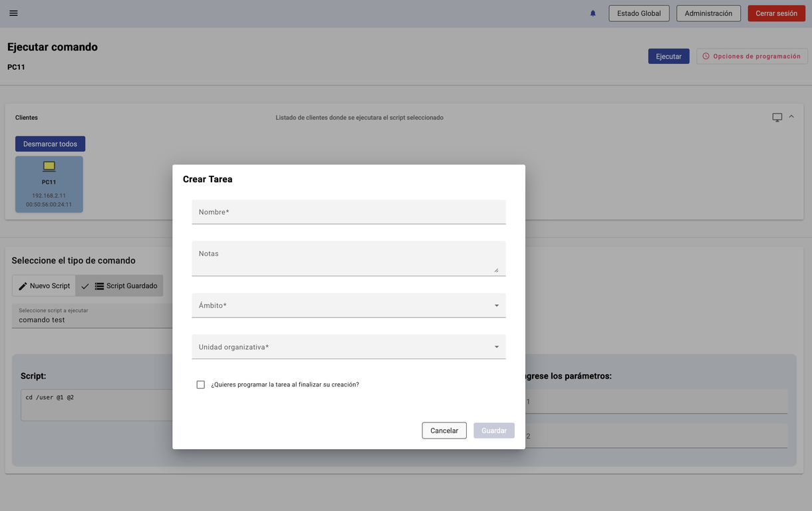Open the hamburger navigation menu
812x511 pixels.
click(13, 13)
